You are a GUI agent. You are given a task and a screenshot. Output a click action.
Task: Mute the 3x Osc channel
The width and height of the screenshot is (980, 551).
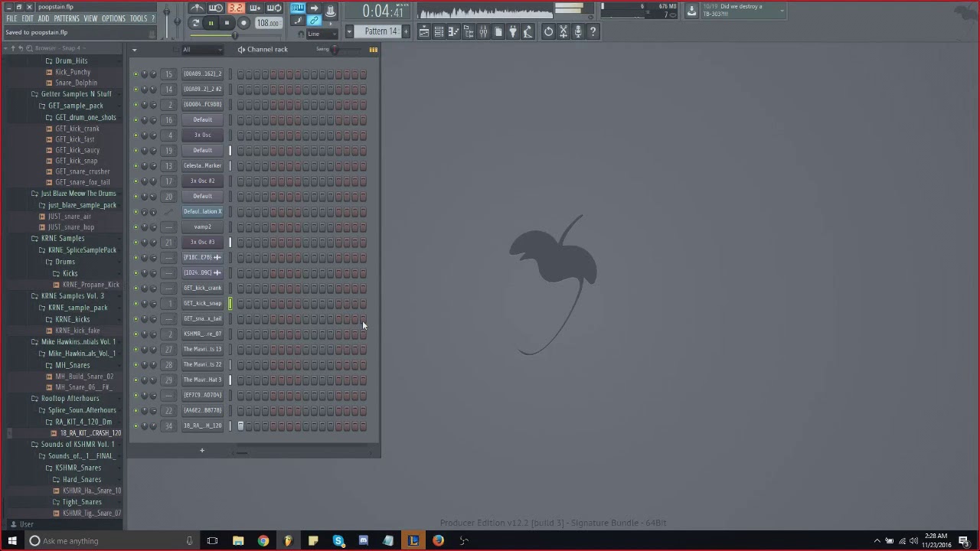pos(136,135)
